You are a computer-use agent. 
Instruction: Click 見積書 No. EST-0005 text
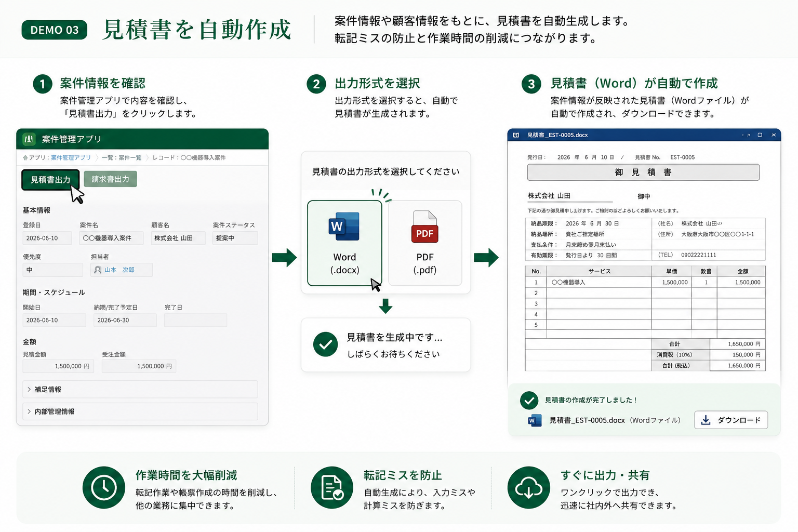(x=664, y=157)
